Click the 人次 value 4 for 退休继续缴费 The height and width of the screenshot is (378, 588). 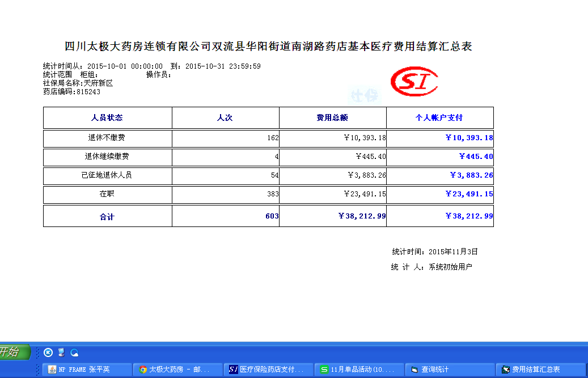pyautogui.click(x=277, y=157)
